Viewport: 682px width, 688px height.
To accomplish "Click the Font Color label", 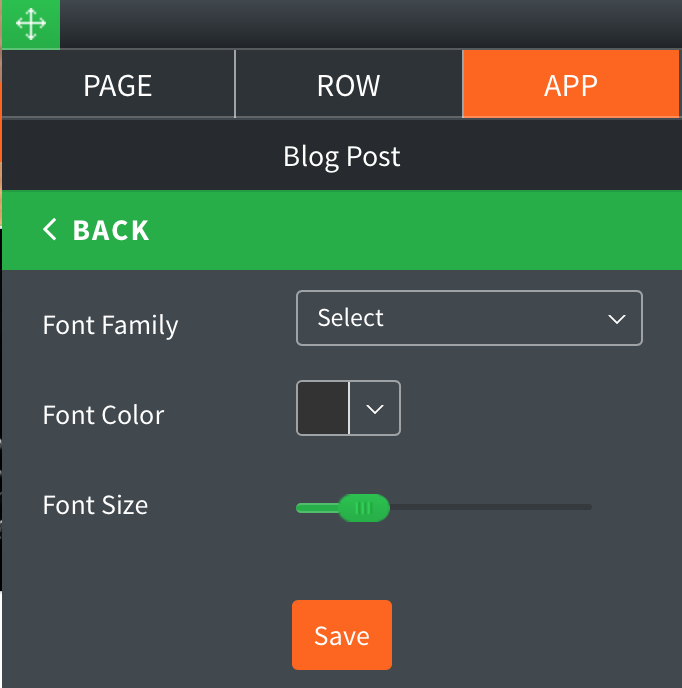I will 103,415.
